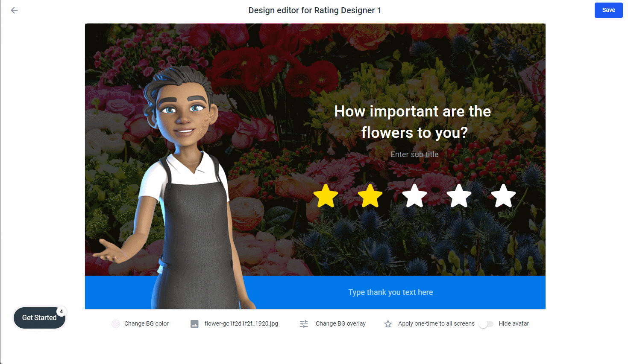This screenshot has height=364, width=628.
Task: Edit the 'How important are the flowers' title
Action: click(413, 122)
